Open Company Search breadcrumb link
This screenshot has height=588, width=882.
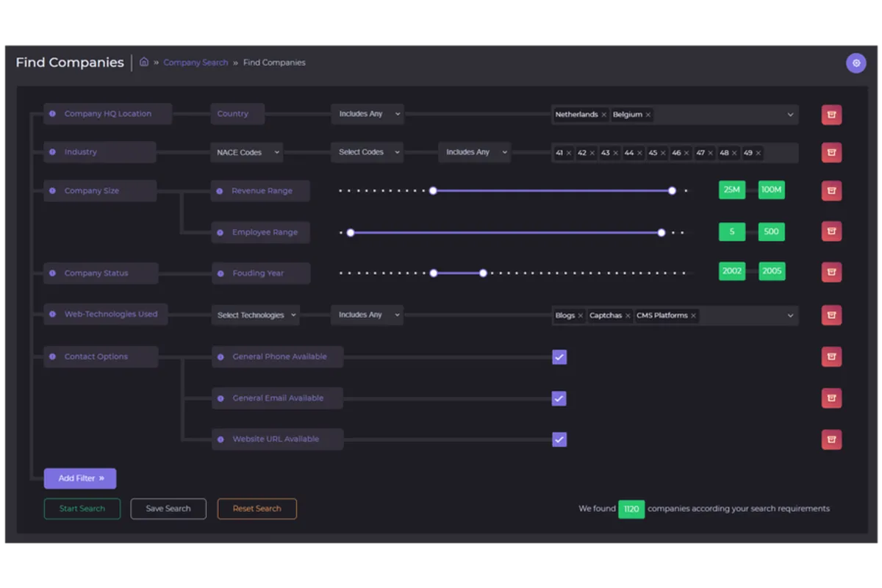[196, 62]
